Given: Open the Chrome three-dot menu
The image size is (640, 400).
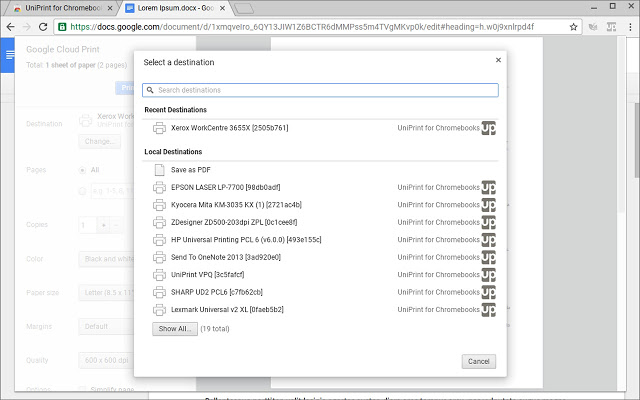Looking at the screenshot, I should tap(630, 27).
